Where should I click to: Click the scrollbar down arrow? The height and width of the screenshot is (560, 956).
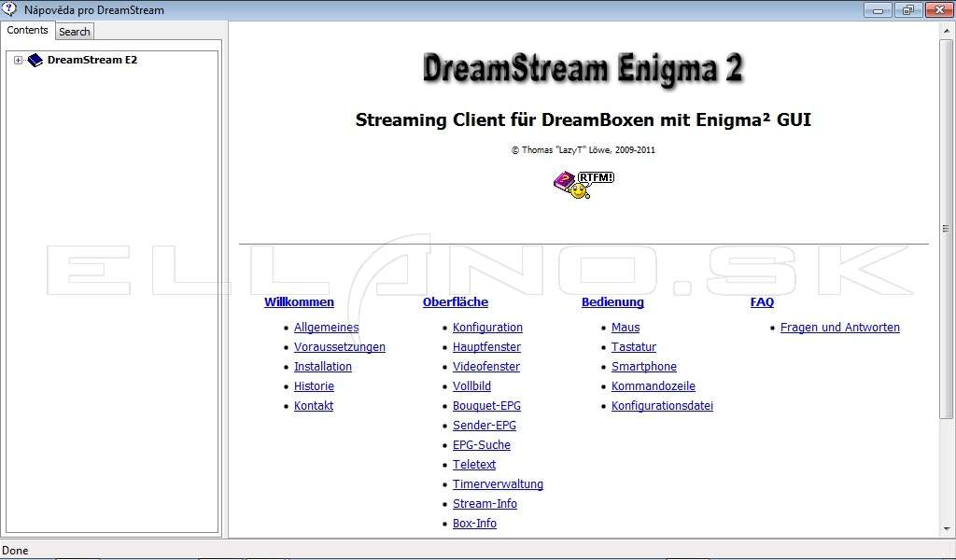[x=947, y=529]
